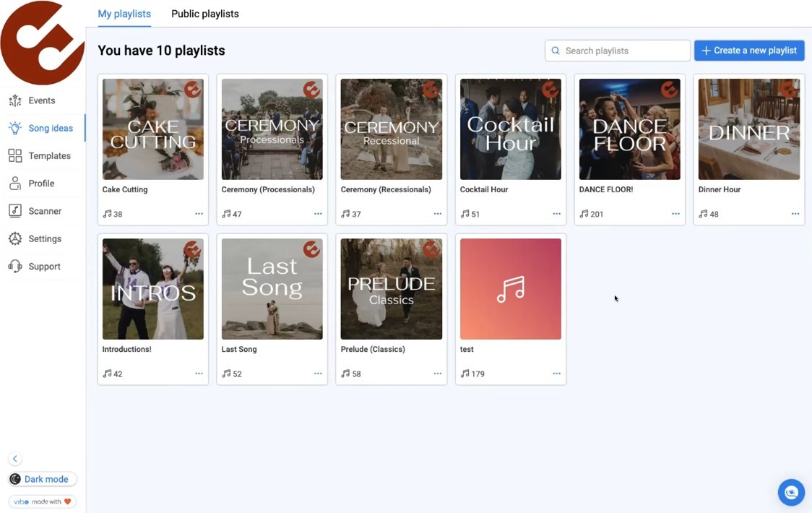This screenshot has height=513, width=812.
Task: Collapse the sidebar using the chevron
Action: [x=14, y=458]
